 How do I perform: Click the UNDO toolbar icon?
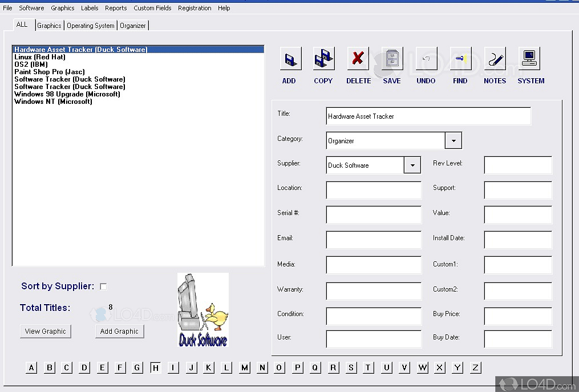(x=426, y=59)
